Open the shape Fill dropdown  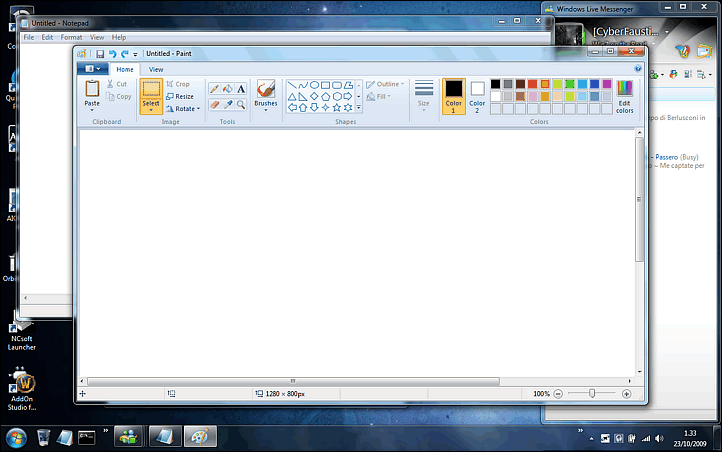click(x=378, y=97)
